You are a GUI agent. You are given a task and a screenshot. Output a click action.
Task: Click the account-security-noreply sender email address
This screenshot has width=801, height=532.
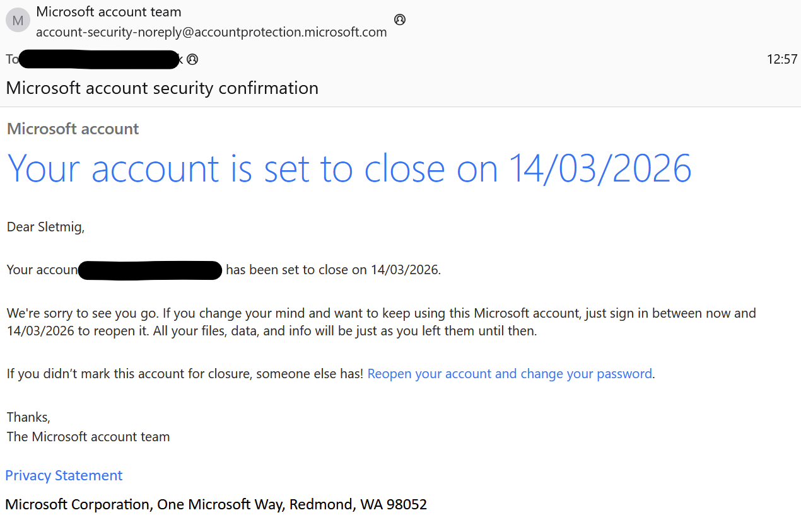click(x=211, y=32)
